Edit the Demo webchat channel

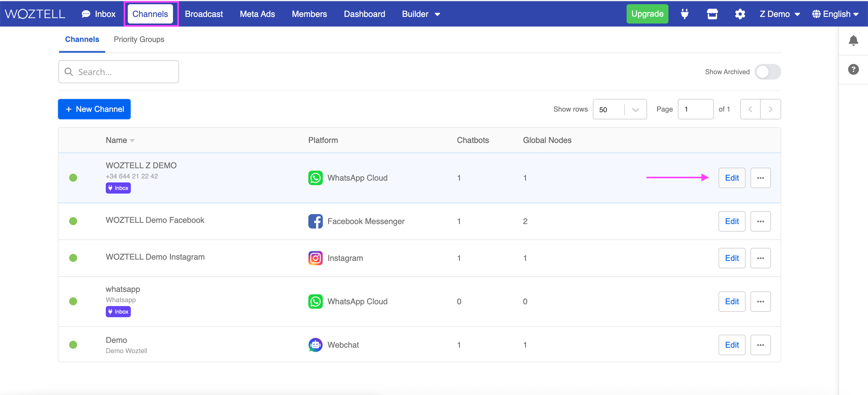pyautogui.click(x=731, y=345)
